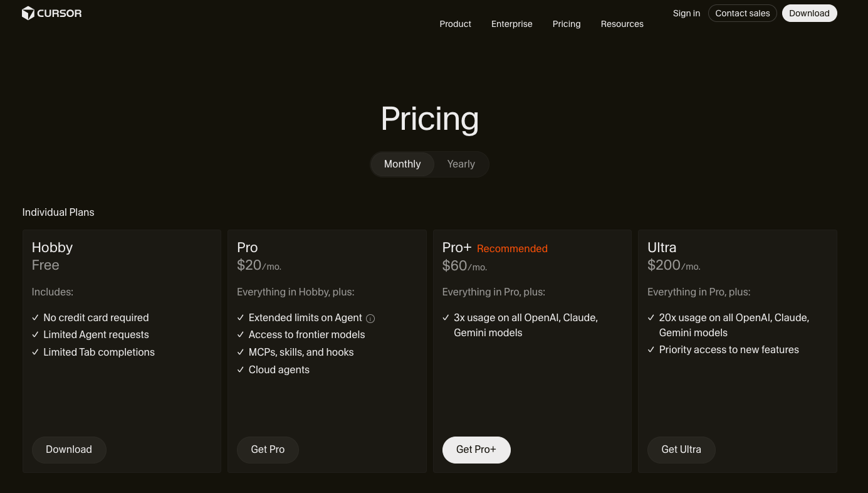868x493 pixels.
Task: Click the Recommended label on Pro+
Action: pos(512,249)
